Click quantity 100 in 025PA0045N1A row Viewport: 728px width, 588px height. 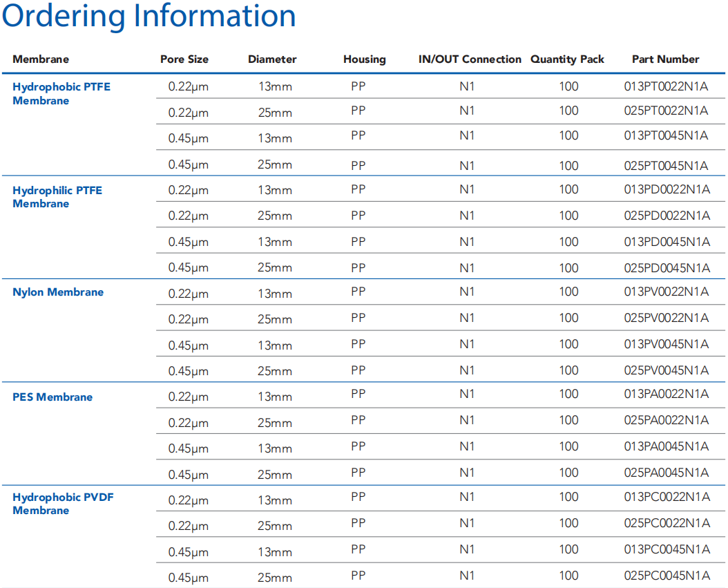(x=568, y=473)
